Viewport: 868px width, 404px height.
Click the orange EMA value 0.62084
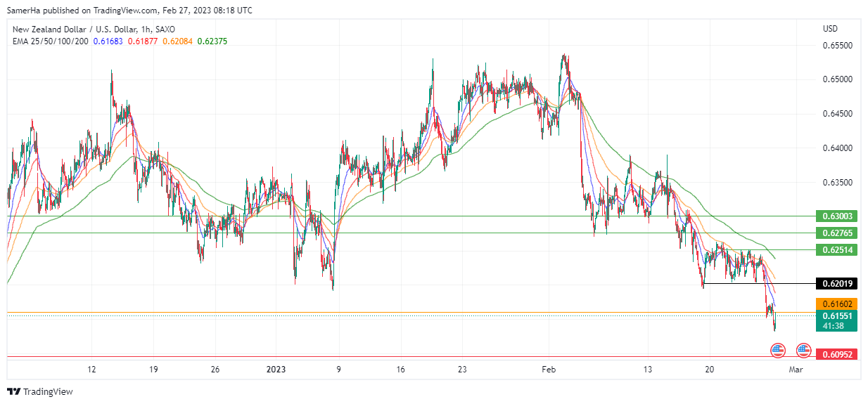click(177, 41)
